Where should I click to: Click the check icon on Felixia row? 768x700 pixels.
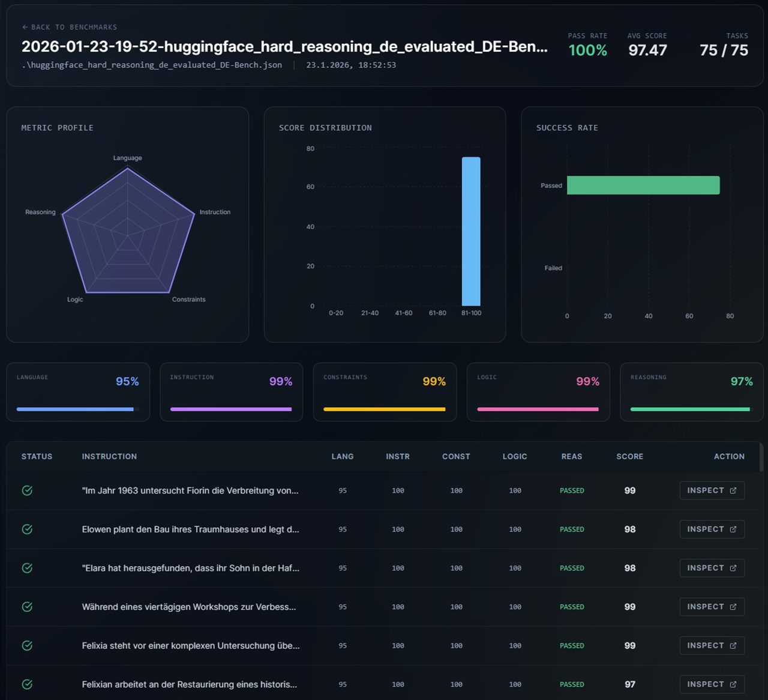(27, 645)
